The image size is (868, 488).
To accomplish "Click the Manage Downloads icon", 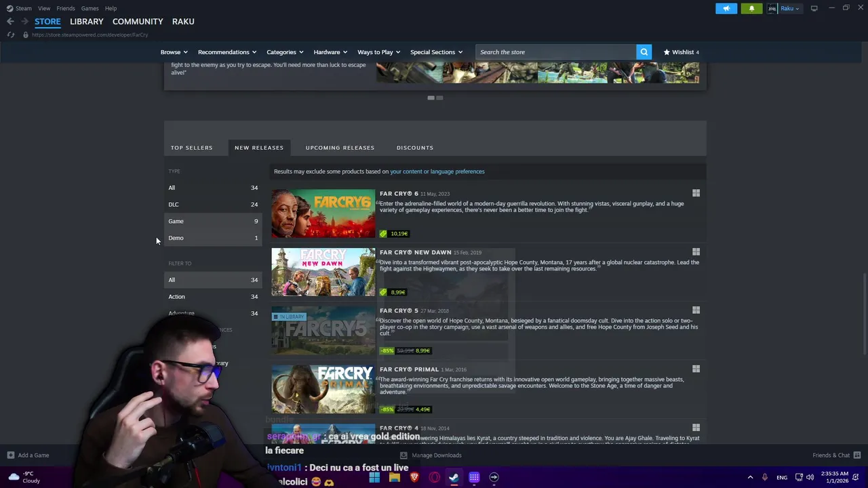I will pyautogui.click(x=403, y=455).
